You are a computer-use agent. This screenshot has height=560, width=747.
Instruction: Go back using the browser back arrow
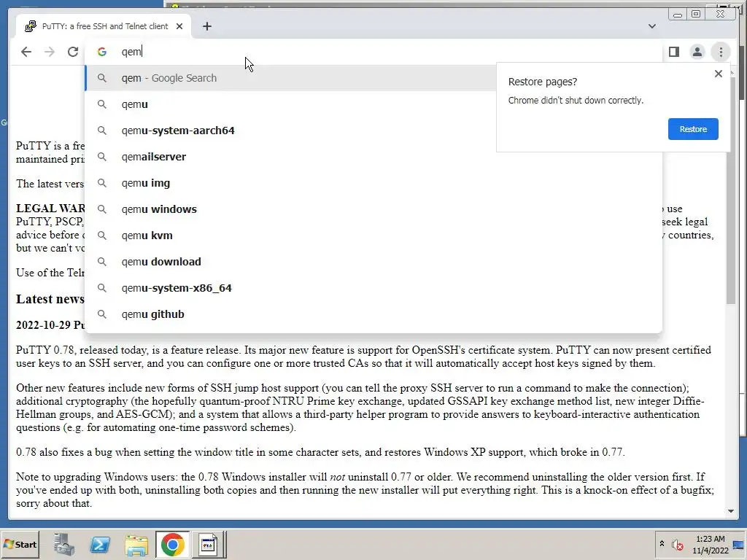(26, 52)
